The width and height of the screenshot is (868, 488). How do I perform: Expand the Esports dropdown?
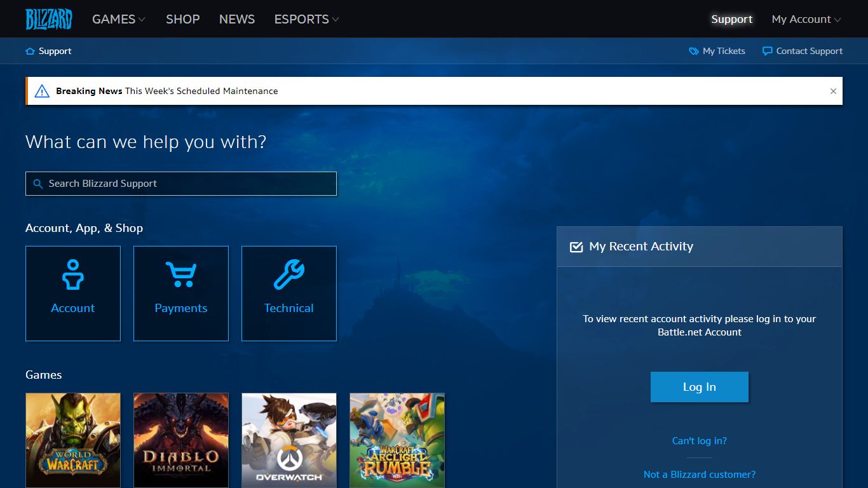click(307, 19)
